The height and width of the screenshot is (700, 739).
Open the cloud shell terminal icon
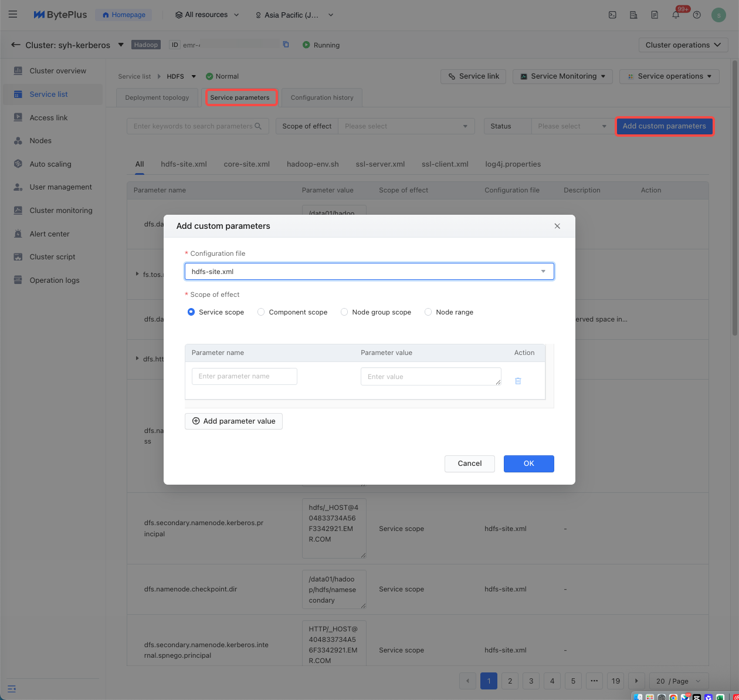tap(612, 15)
